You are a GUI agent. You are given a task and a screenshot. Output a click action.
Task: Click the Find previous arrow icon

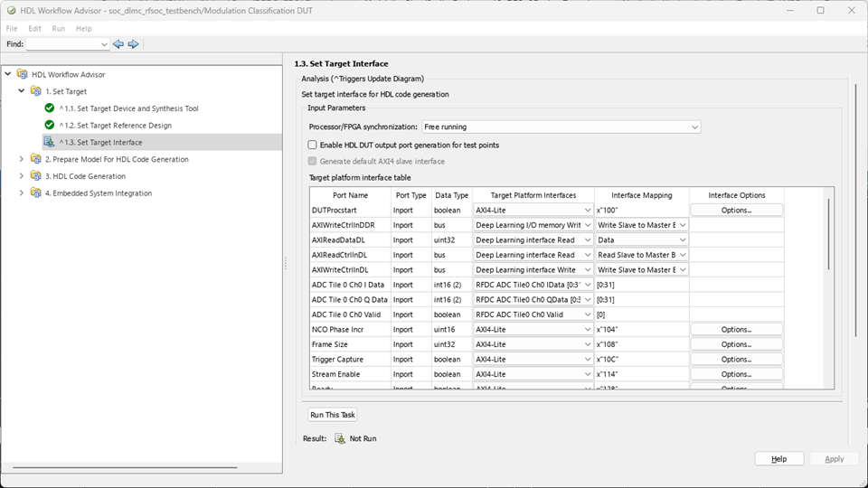[118, 44]
